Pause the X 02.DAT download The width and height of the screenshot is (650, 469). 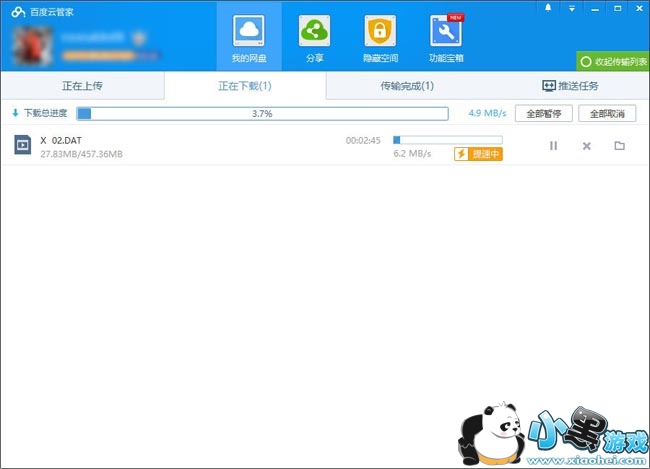[x=553, y=146]
